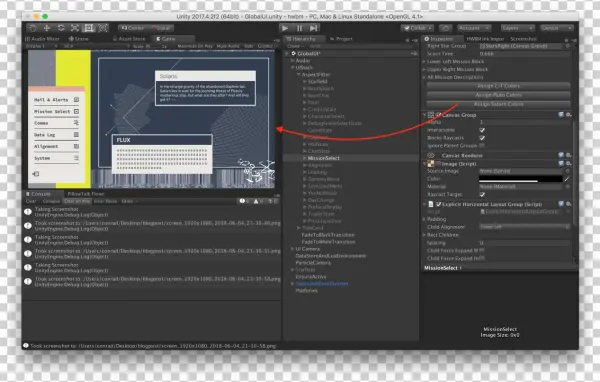Screen dimensions: 600x382
Task: Select the Rotate tool
Action: tap(61, 28)
